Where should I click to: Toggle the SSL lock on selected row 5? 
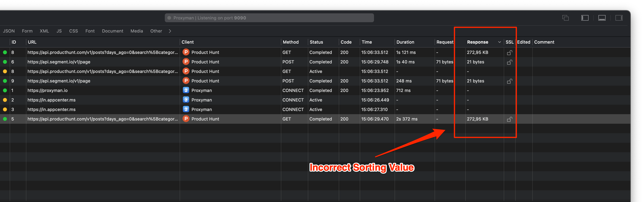point(509,119)
